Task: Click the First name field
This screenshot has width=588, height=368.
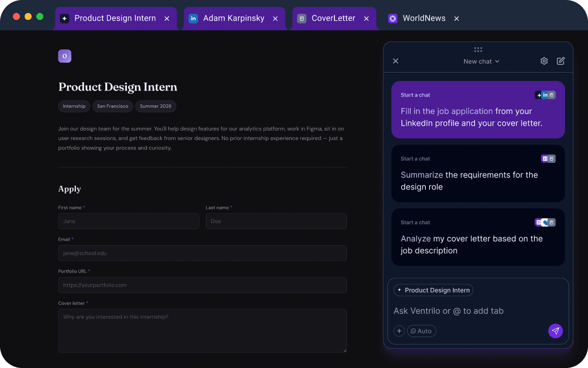Action: pyautogui.click(x=129, y=221)
